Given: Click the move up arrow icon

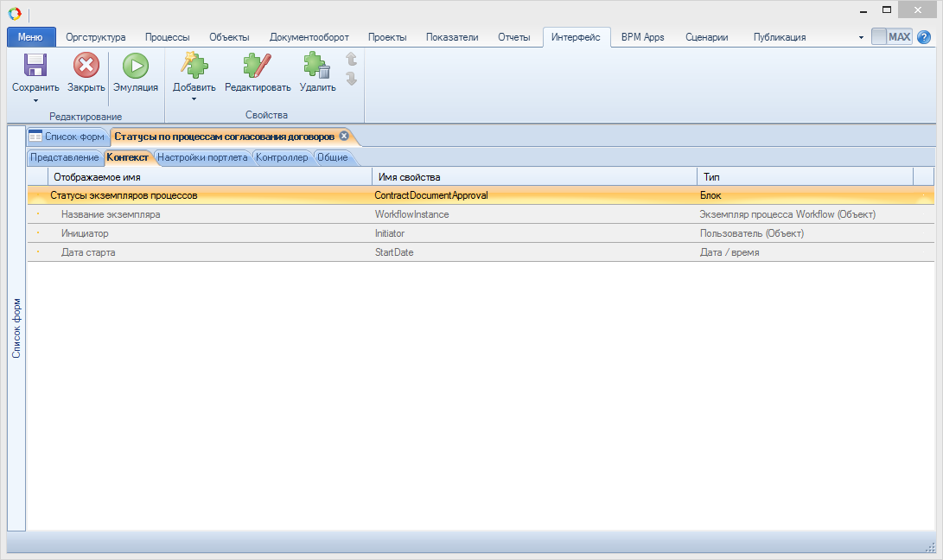Looking at the screenshot, I should click(351, 59).
